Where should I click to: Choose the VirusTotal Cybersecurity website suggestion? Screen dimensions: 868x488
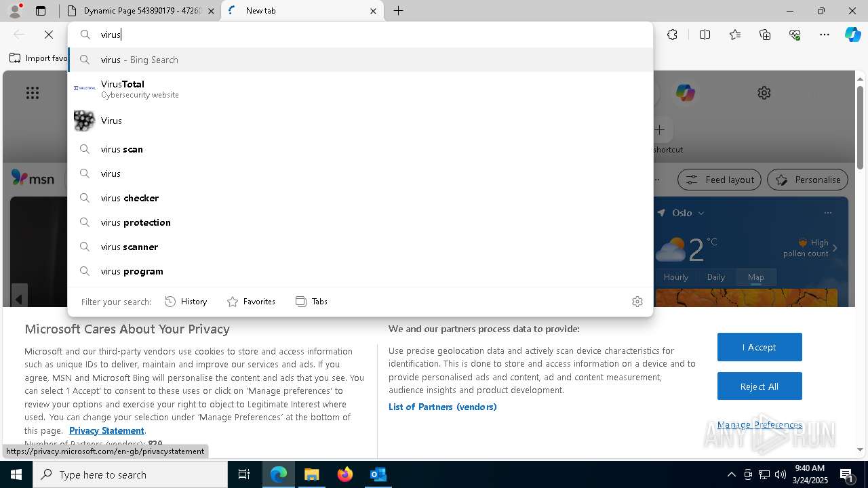pos(360,89)
